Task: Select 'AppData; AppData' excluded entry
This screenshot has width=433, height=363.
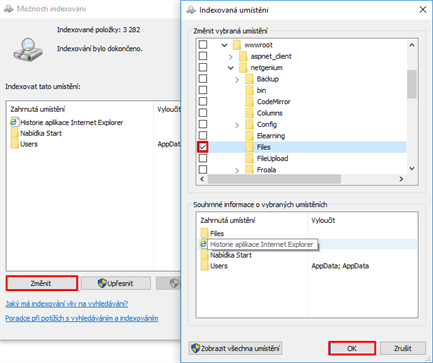Action: click(x=340, y=266)
